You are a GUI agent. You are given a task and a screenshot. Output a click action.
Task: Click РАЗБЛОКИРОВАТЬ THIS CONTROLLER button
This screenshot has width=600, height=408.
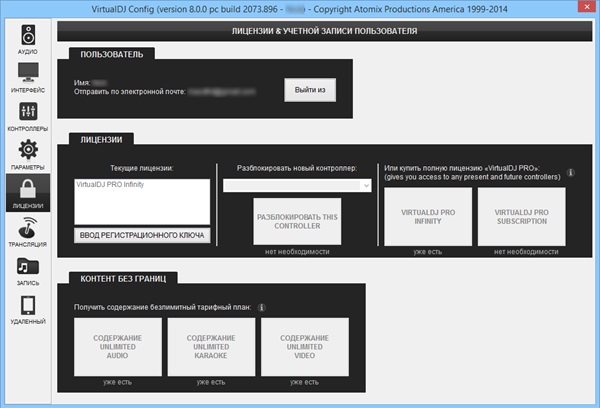coord(297,219)
